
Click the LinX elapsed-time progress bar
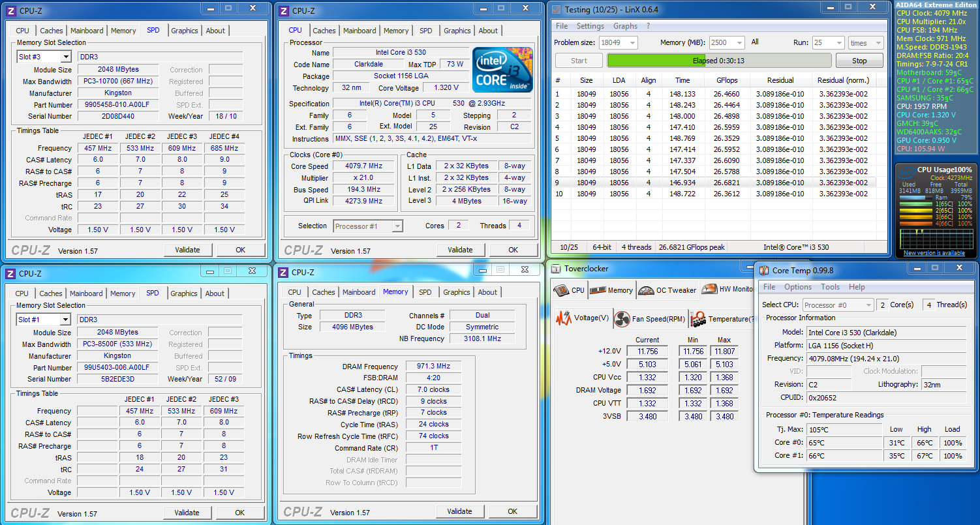pyautogui.click(x=720, y=61)
